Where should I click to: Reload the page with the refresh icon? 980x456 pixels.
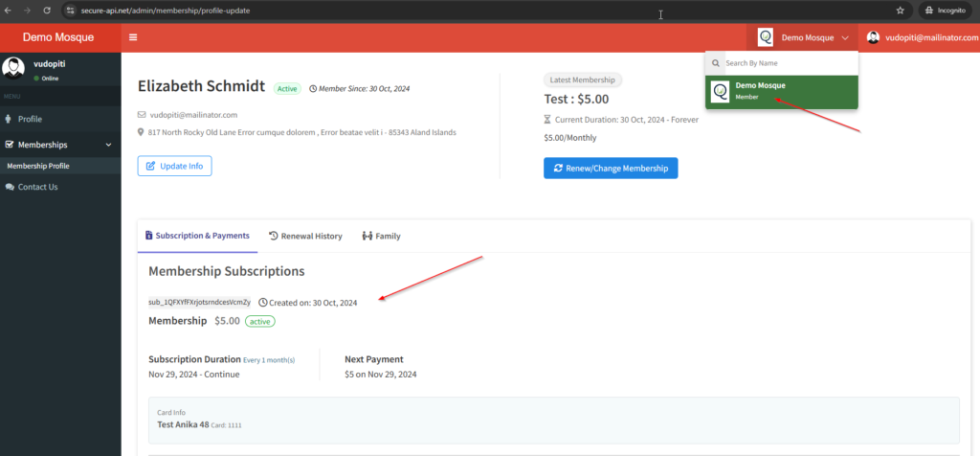(x=48, y=10)
